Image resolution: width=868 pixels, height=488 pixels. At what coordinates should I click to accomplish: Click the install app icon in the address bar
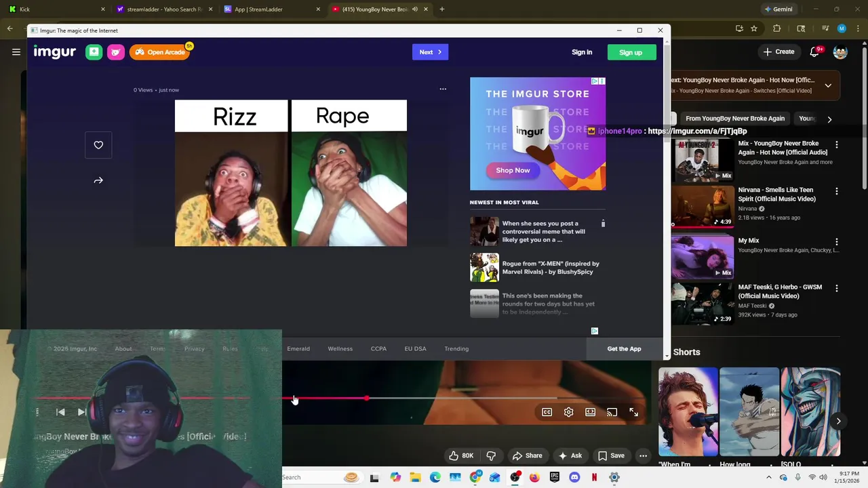coord(739,28)
